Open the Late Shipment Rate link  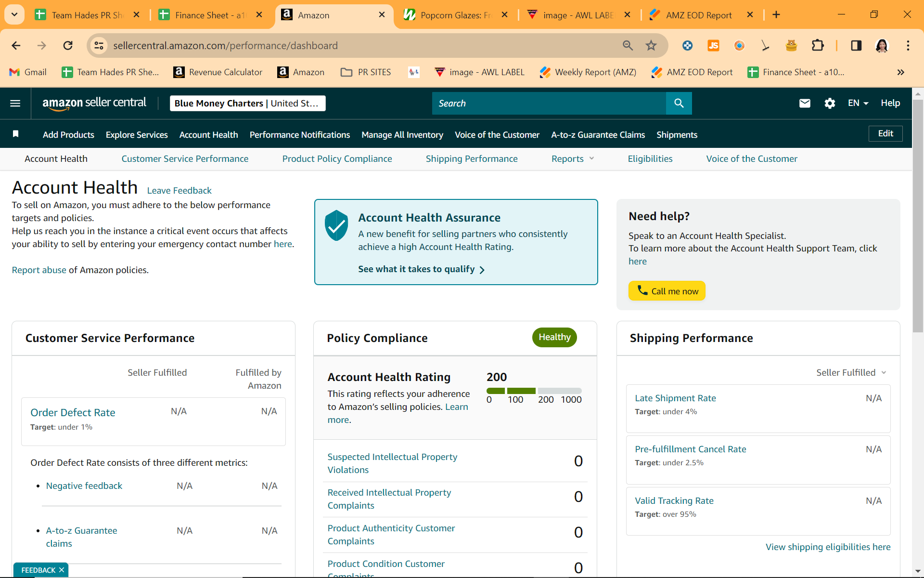pos(675,398)
